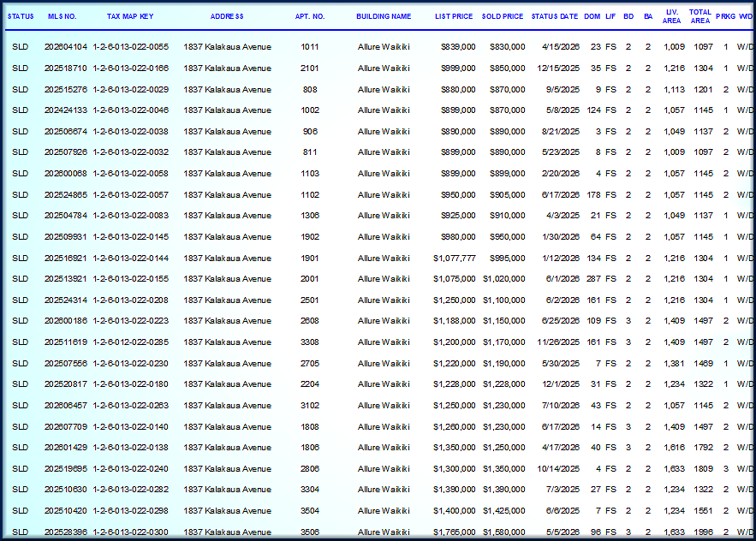Select MLS number 202607709
The height and width of the screenshot is (541, 756).
[x=66, y=427]
